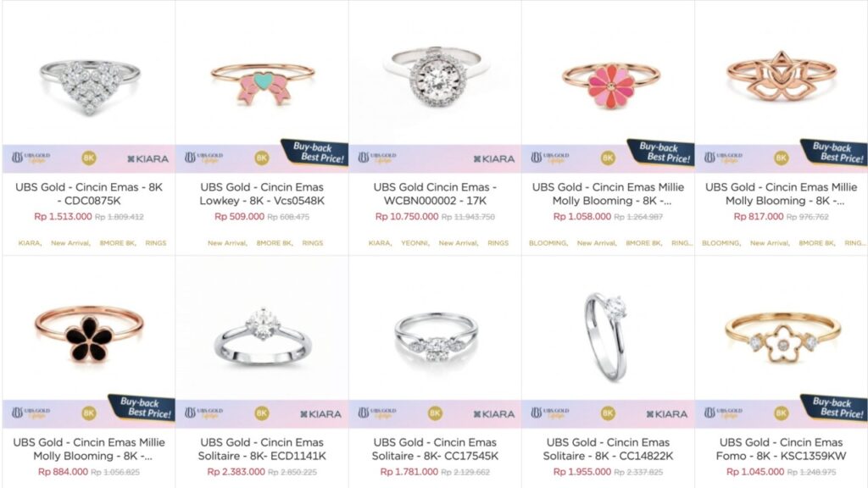The height and width of the screenshot is (488, 868).
Task: Open Cincin Emas Lowkey 8K Vcs0548K title
Action: [263, 194]
